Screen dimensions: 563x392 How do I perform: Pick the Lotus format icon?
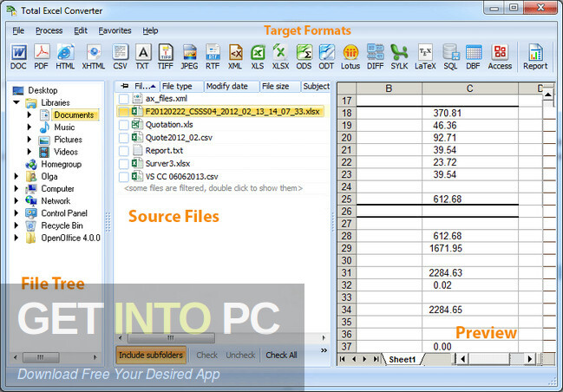coord(350,56)
